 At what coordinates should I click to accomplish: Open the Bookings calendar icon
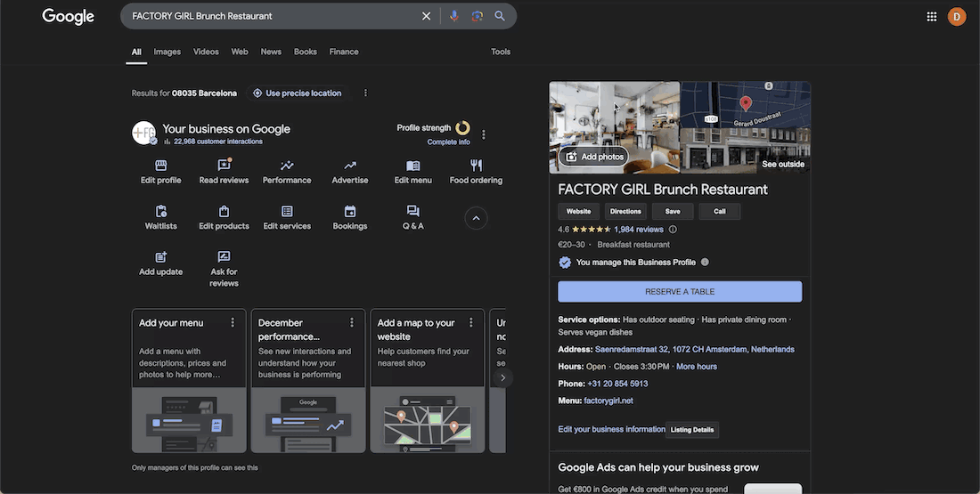coord(350,212)
